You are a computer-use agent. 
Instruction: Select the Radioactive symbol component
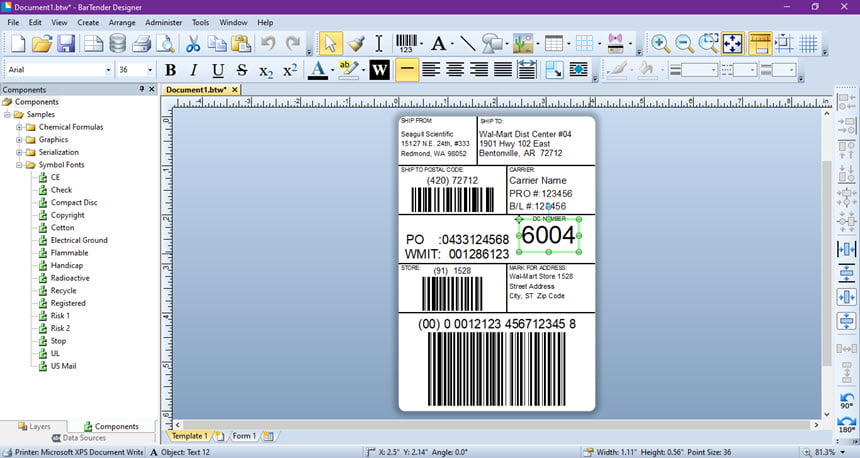point(70,278)
